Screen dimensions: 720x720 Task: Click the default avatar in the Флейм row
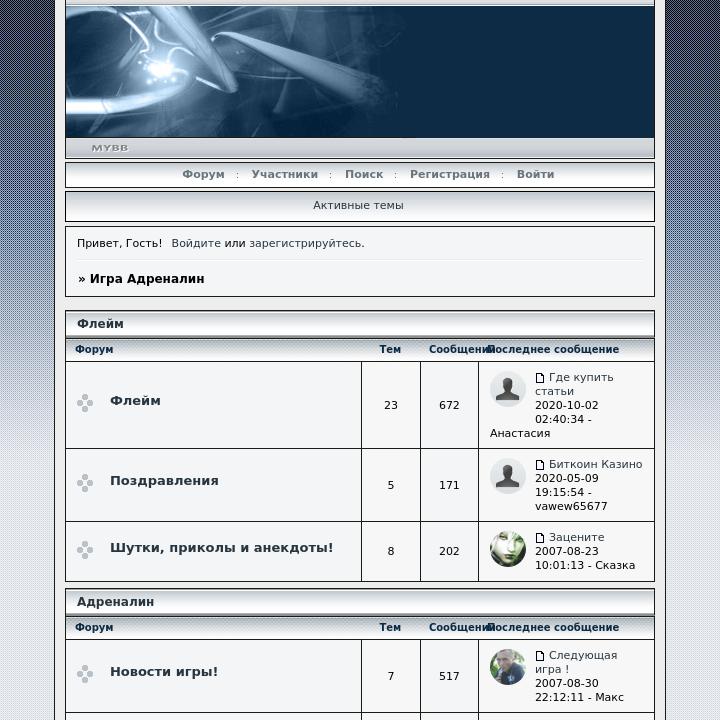click(507, 389)
